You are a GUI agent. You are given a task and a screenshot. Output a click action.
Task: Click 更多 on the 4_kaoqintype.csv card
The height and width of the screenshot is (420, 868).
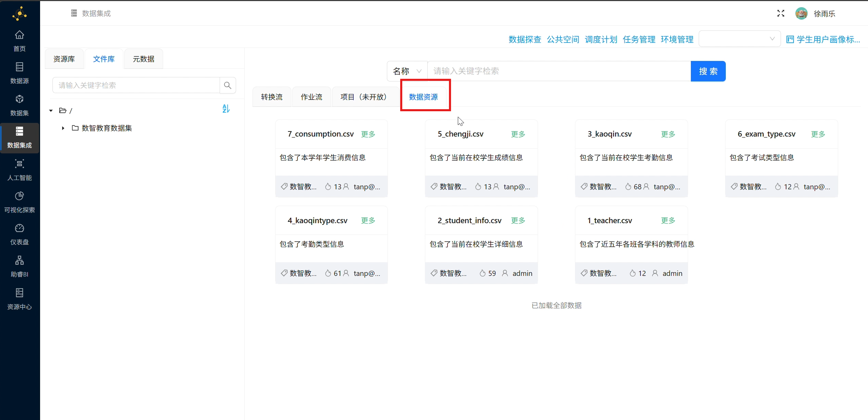pyautogui.click(x=368, y=220)
